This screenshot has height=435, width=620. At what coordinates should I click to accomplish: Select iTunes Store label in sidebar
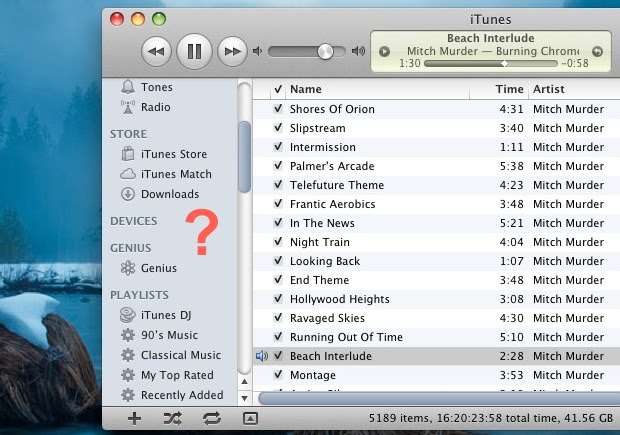pos(174,154)
